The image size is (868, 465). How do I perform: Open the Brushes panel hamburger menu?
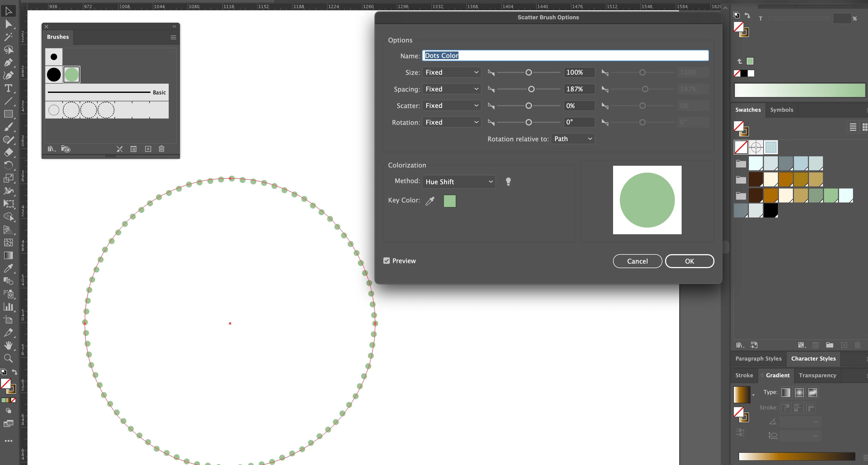[173, 37]
